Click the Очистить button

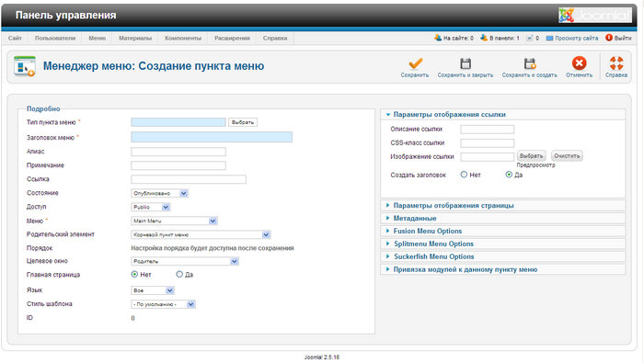click(567, 156)
